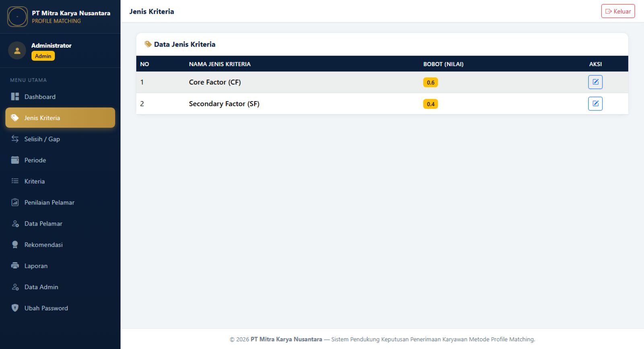Click the Administrator avatar icon
The height and width of the screenshot is (349, 644).
point(17,50)
